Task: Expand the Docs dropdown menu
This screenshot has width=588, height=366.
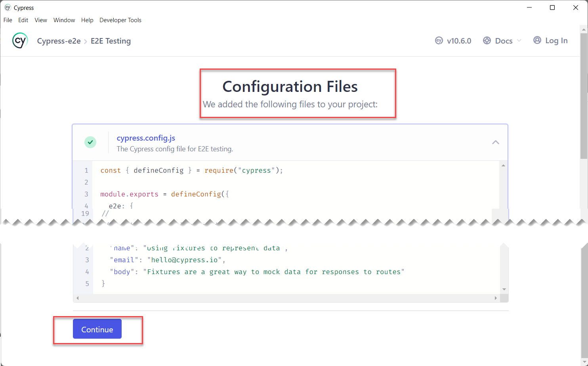Action: 519,40
